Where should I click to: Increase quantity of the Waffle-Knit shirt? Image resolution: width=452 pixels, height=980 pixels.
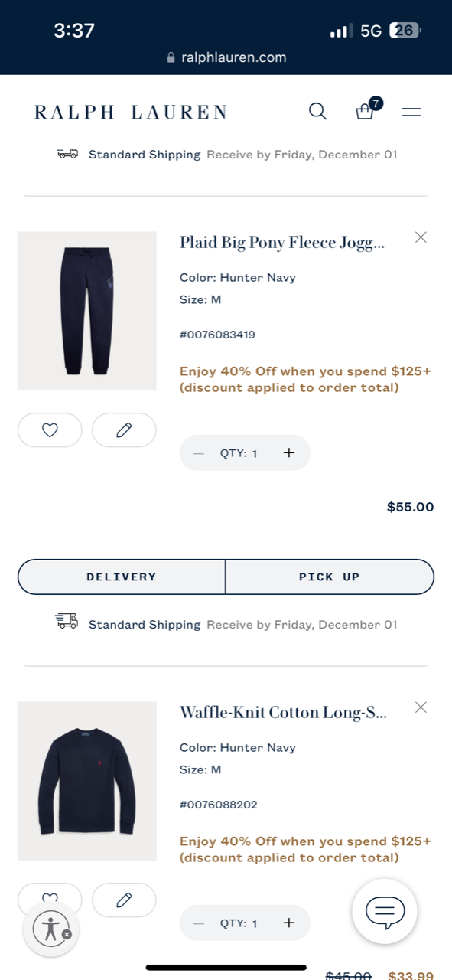(288, 923)
